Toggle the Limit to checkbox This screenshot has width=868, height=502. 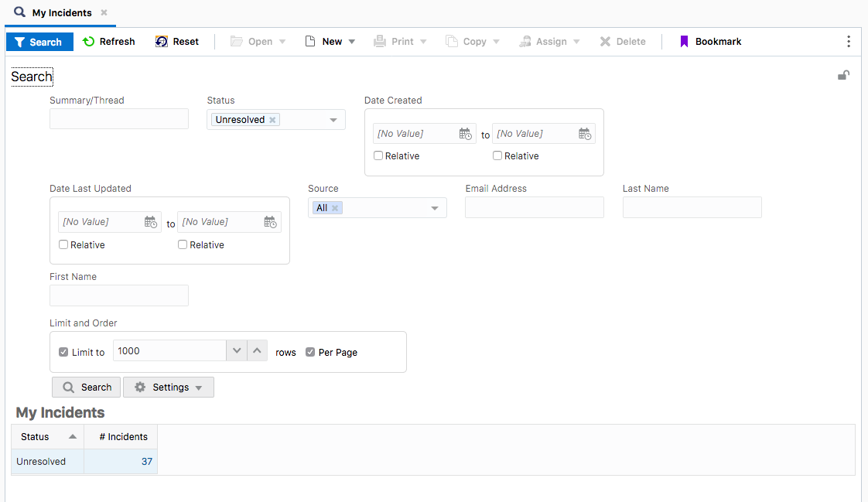(63, 352)
